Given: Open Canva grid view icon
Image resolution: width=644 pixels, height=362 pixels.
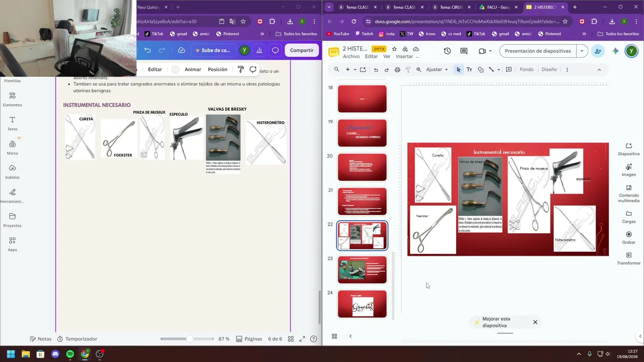Looking at the screenshot, I should click(x=291, y=339).
